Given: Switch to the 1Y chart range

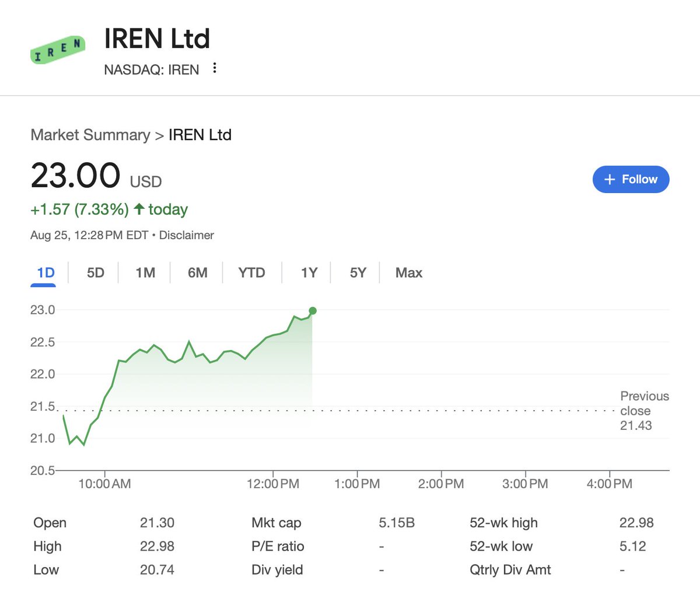Looking at the screenshot, I should pyautogui.click(x=309, y=272).
